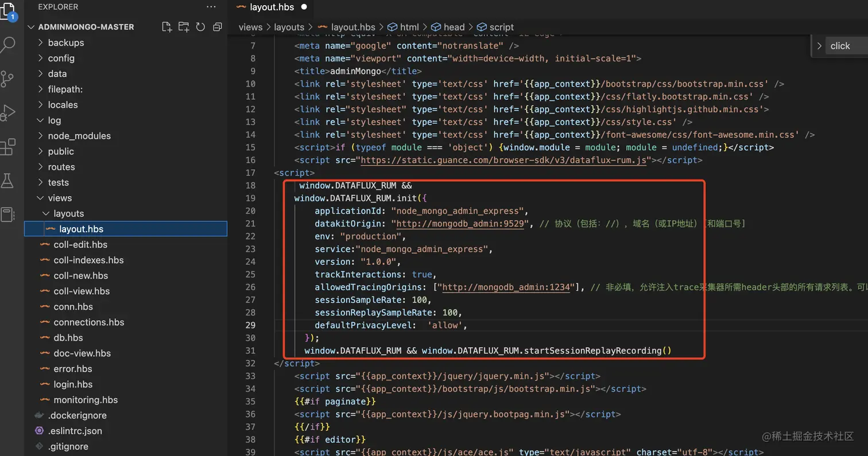
Task: Open connections.hbs from the file tree
Action: [x=126, y=322]
